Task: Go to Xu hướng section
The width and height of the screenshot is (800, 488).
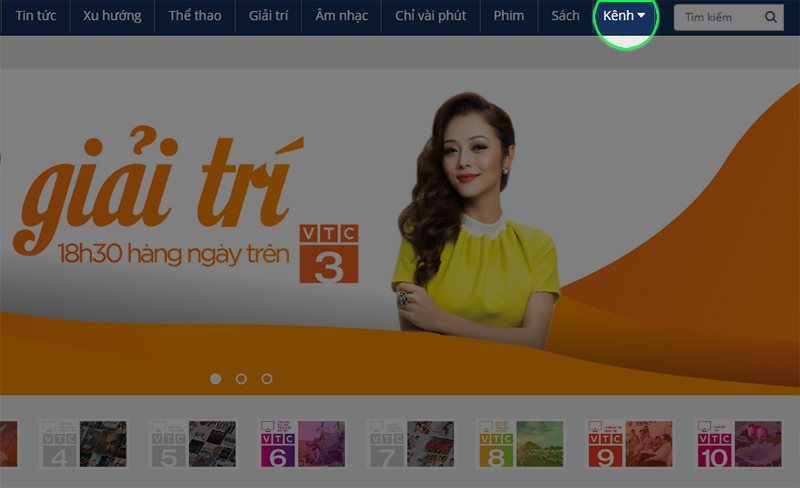Action: [x=112, y=16]
